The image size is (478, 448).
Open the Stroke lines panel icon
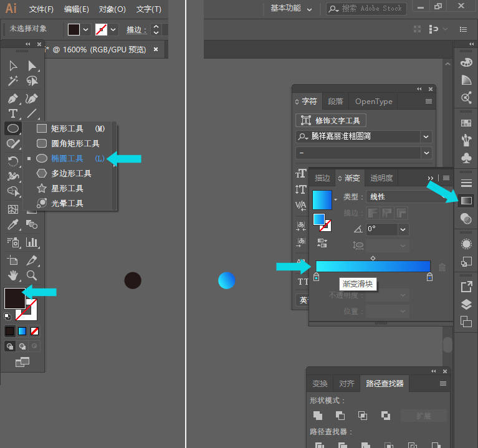click(x=466, y=183)
